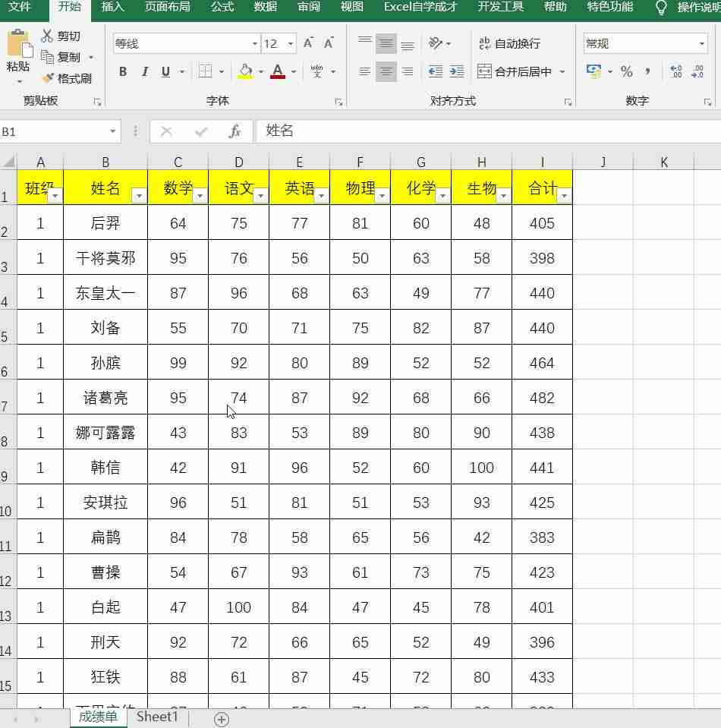Open font name dropdown (等线)

[x=254, y=43]
